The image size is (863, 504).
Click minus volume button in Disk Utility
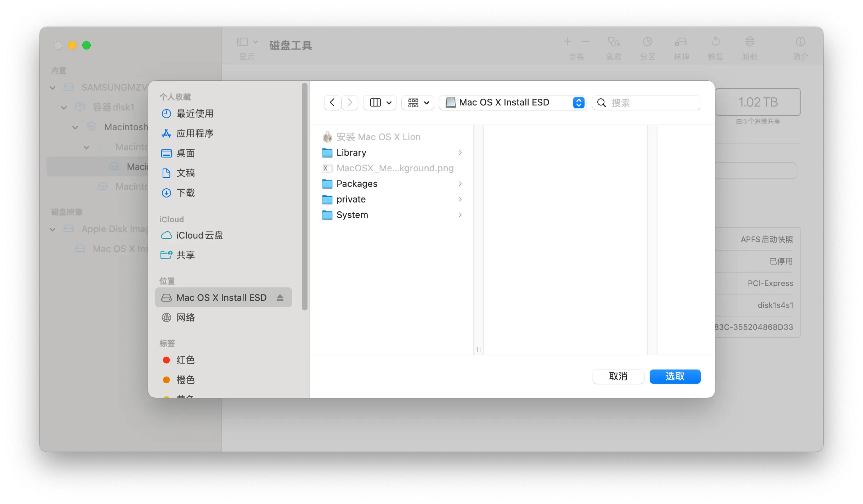[x=586, y=41]
